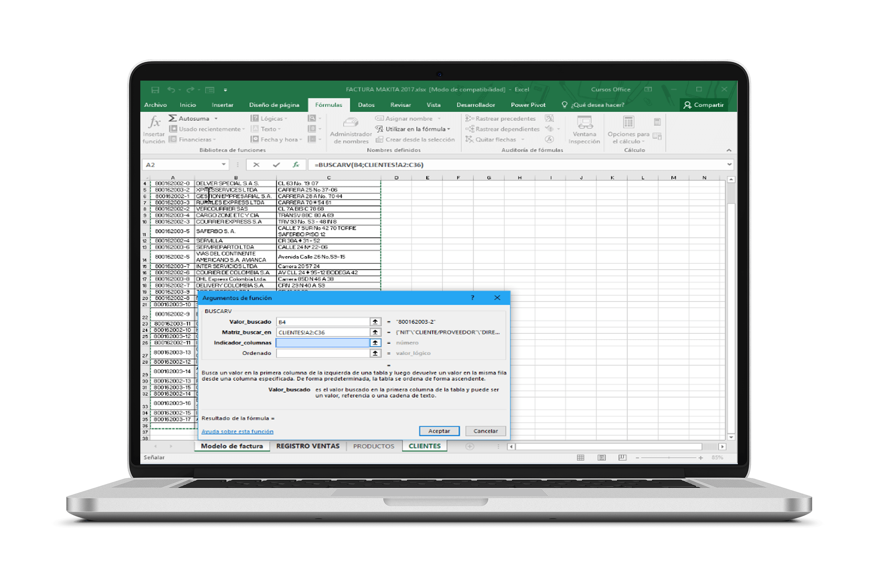Switch to Page Layout view in status bar
This screenshot has height=588, width=875.
602,457
